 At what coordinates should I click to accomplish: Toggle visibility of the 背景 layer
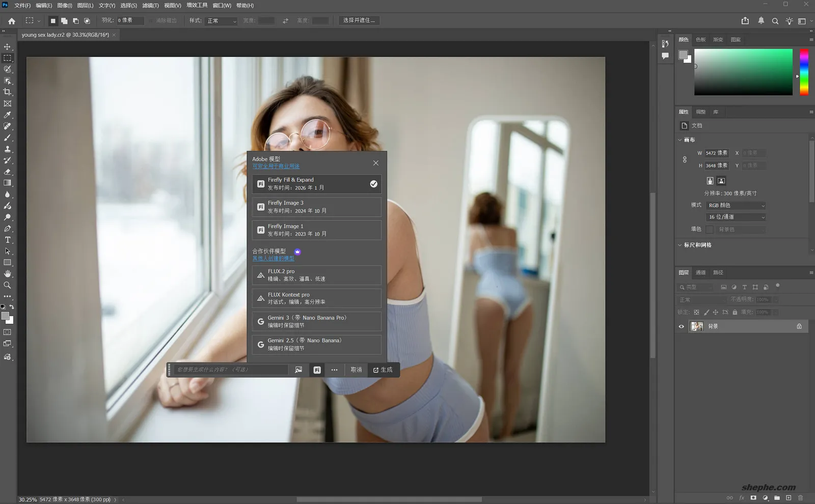pos(682,326)
